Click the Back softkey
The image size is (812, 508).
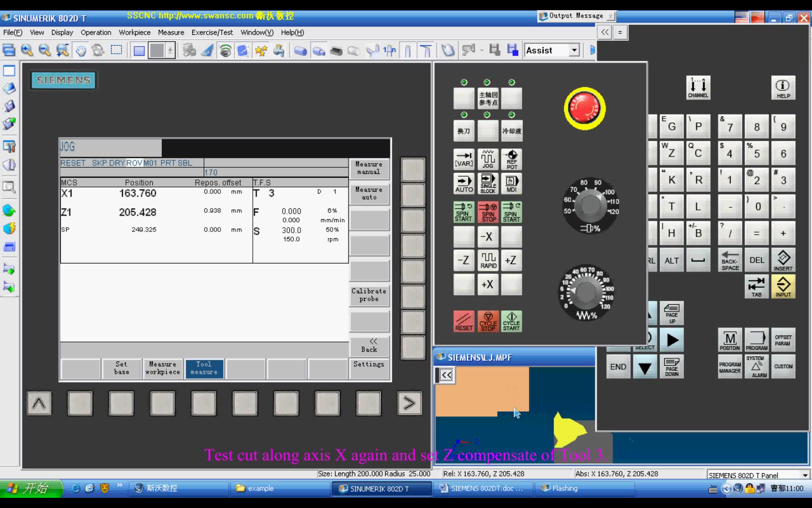point(369,346)
